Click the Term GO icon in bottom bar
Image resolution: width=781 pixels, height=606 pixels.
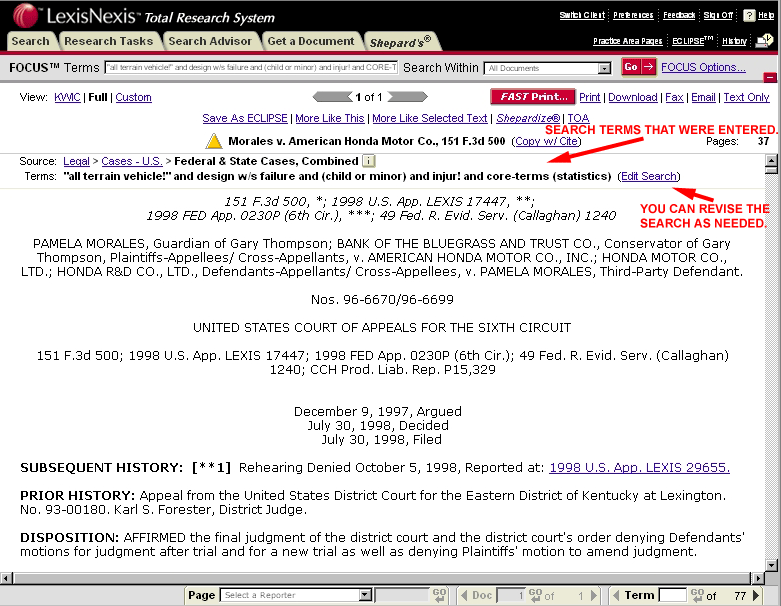click(697, 595)
